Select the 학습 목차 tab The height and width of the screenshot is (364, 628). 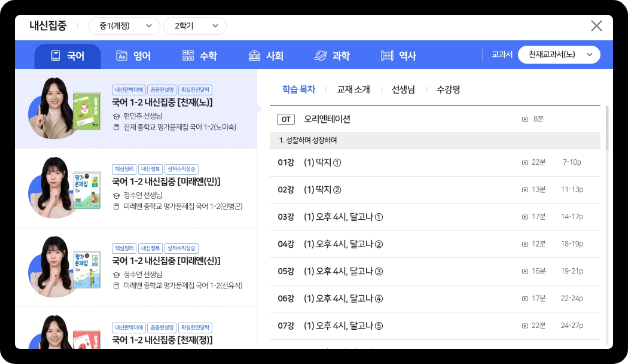pos(299,89)
